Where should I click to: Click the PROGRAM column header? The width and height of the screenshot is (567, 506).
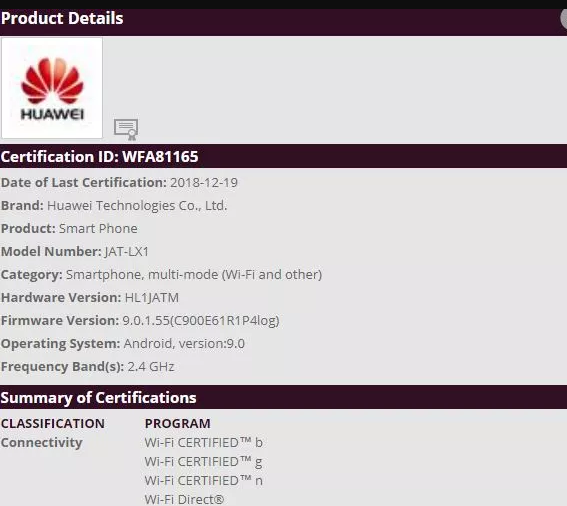point(178,424)
